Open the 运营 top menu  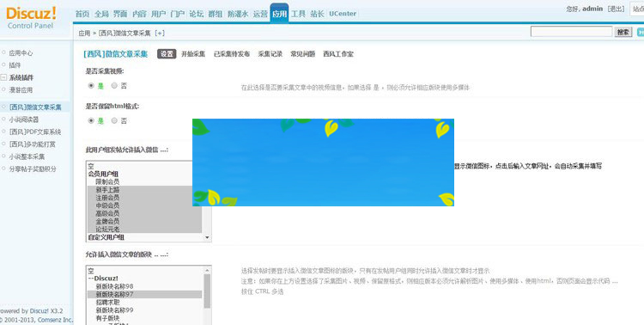tap(260, 14)
